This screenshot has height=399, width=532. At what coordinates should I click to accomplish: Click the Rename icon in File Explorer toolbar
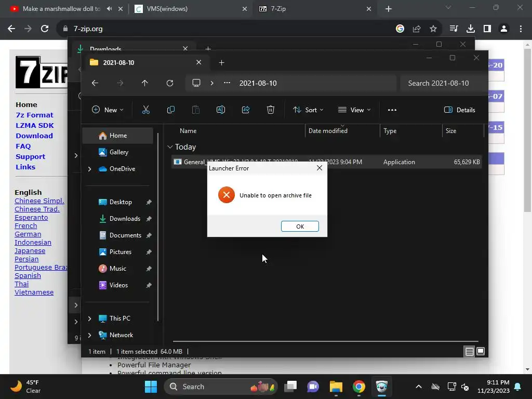[x=220, y=110]
